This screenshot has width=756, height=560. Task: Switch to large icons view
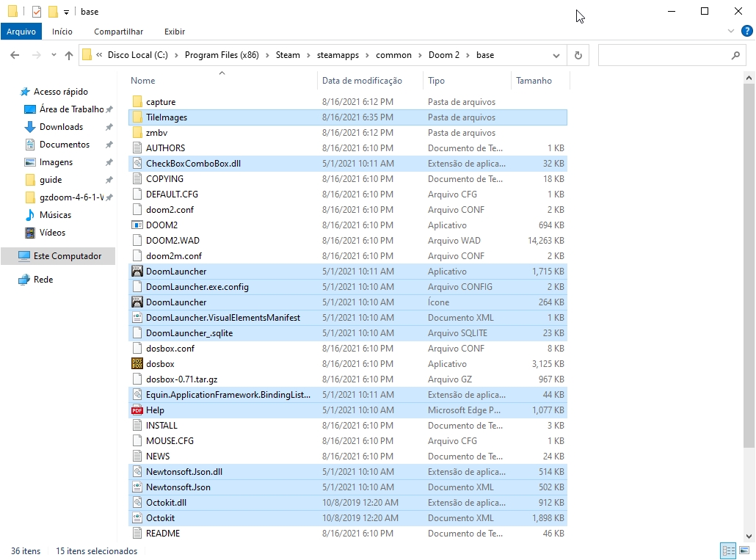[744, 550]
